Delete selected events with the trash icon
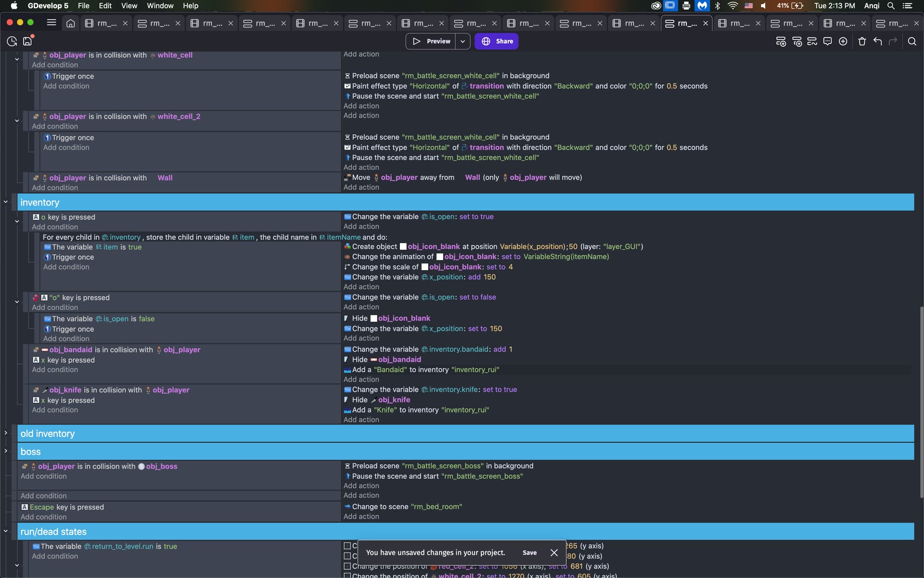 point(862,41)
